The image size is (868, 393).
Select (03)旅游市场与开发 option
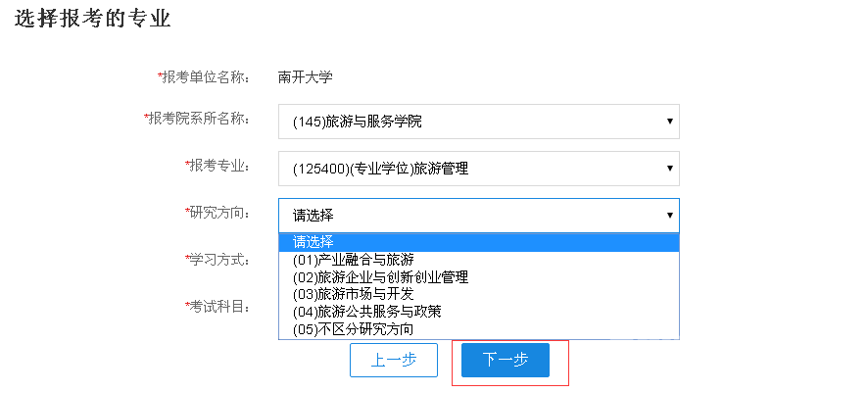click(353, 294)
